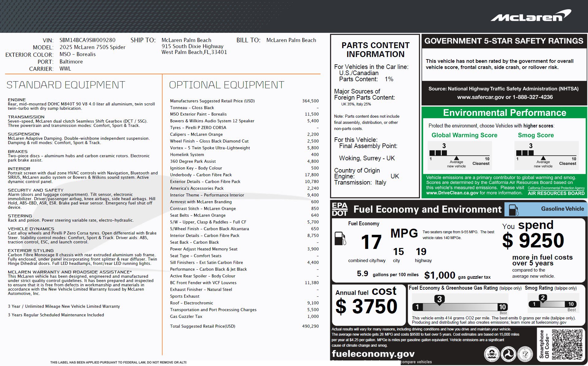
Task: Click the Department of Energy seal nearest the QR code
Action: point(525,354)
